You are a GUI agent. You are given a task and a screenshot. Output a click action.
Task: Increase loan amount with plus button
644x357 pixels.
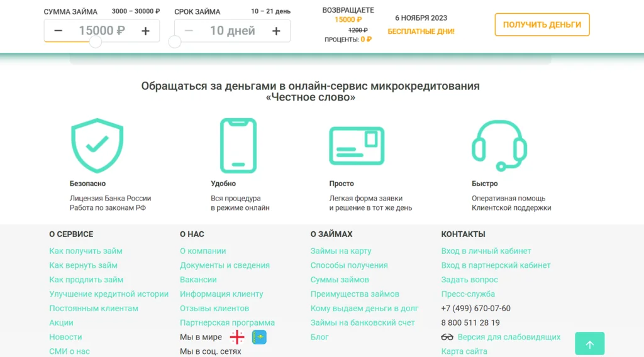click(145, 31)
